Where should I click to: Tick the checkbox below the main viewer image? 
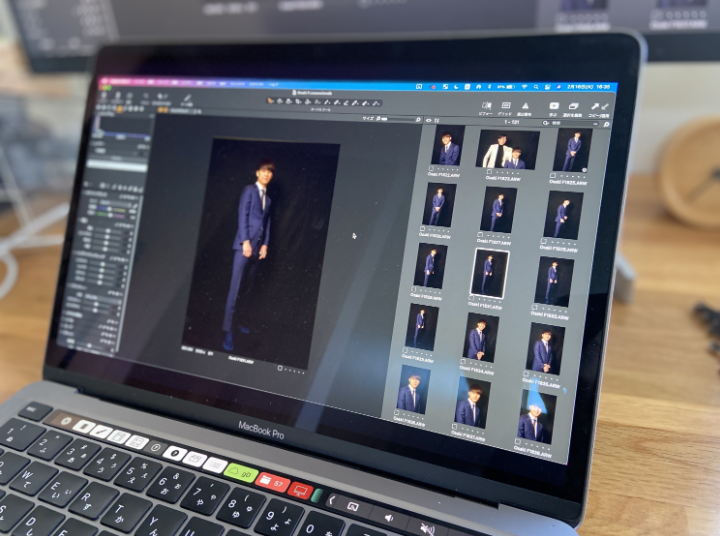tap(279, 367)
